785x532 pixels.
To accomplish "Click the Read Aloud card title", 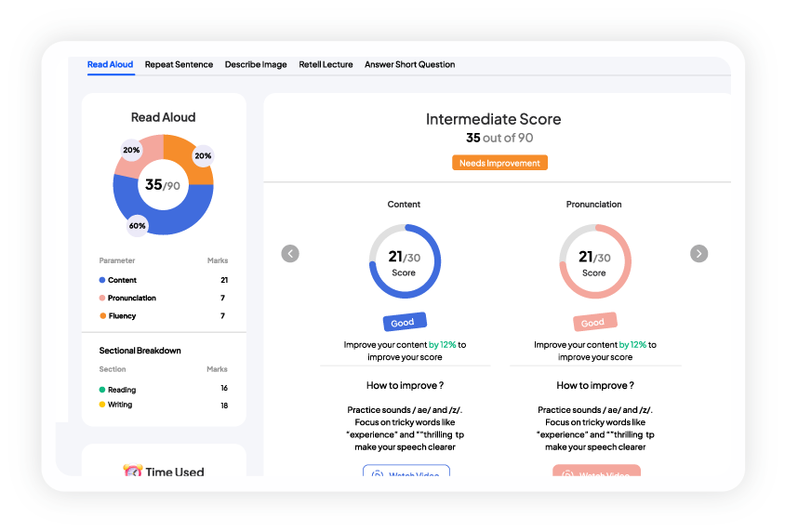I will pos(163,117).
